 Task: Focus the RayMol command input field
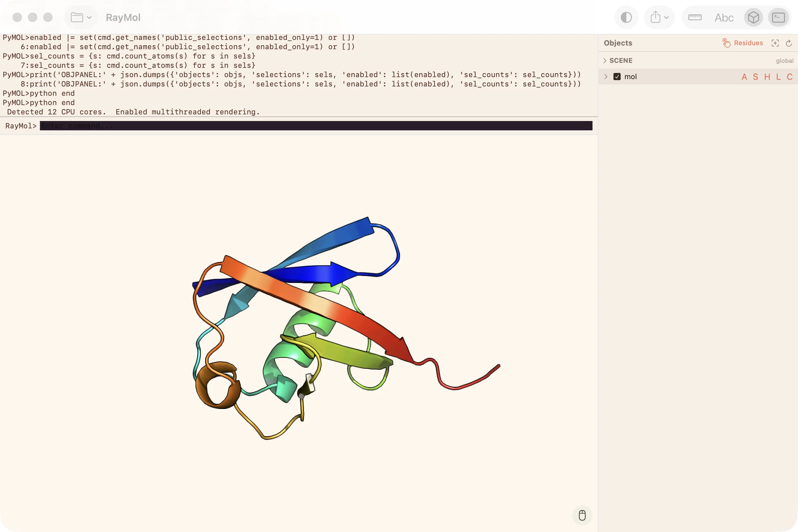click(316, 126)
